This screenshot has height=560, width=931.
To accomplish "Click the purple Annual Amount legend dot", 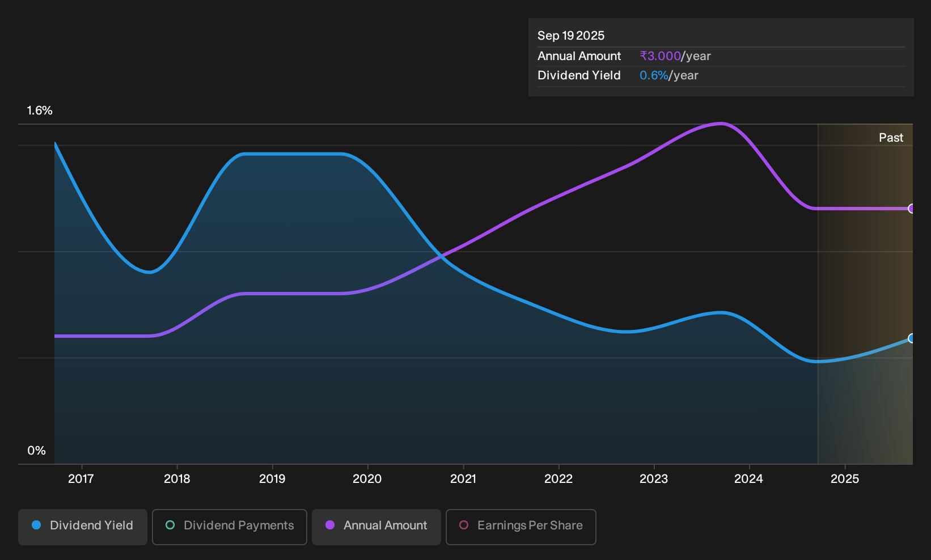I will [330, 525].
